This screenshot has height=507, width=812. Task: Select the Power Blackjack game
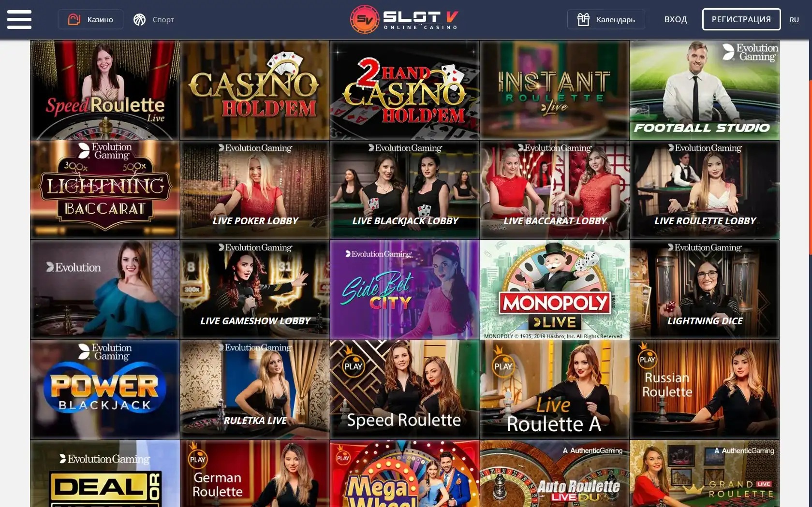coord(105,390)
